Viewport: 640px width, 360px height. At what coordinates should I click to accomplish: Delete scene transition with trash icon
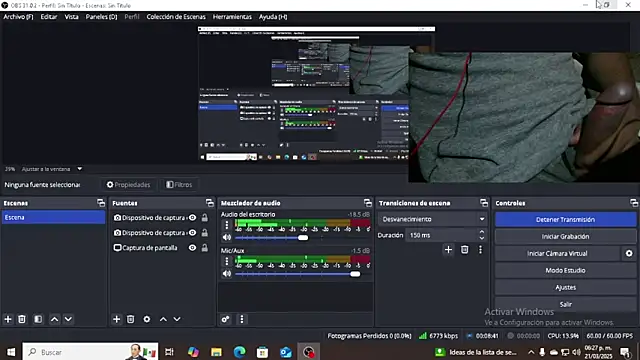(464, 249)
